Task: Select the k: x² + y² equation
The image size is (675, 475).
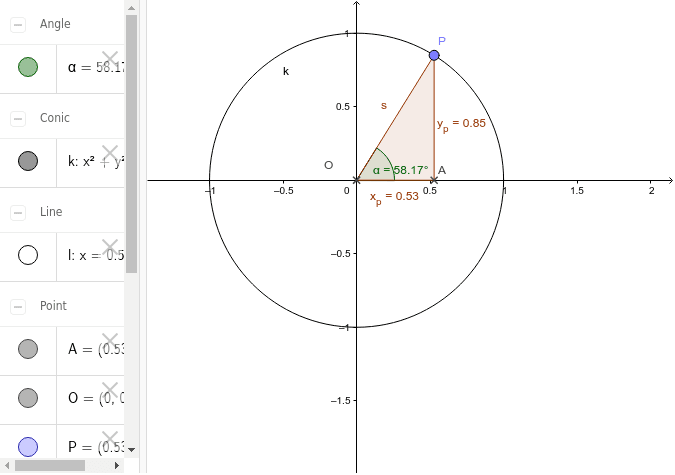Action: [96, 161]
